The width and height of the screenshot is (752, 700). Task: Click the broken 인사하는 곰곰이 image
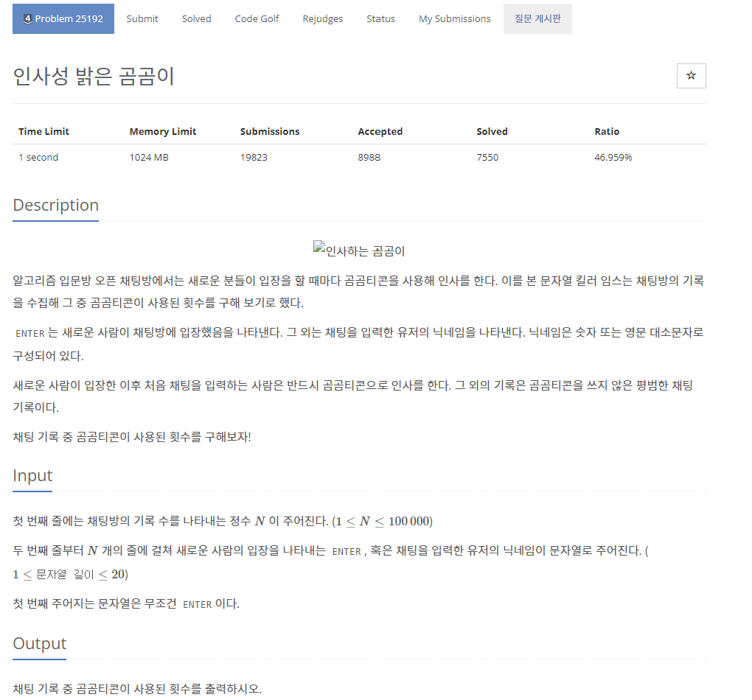(359, 250)
